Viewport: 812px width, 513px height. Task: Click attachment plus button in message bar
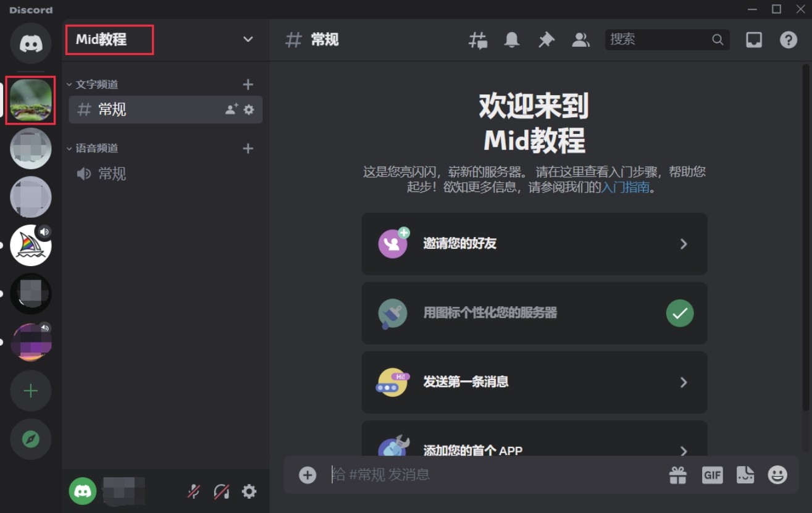tap(308, 475)
